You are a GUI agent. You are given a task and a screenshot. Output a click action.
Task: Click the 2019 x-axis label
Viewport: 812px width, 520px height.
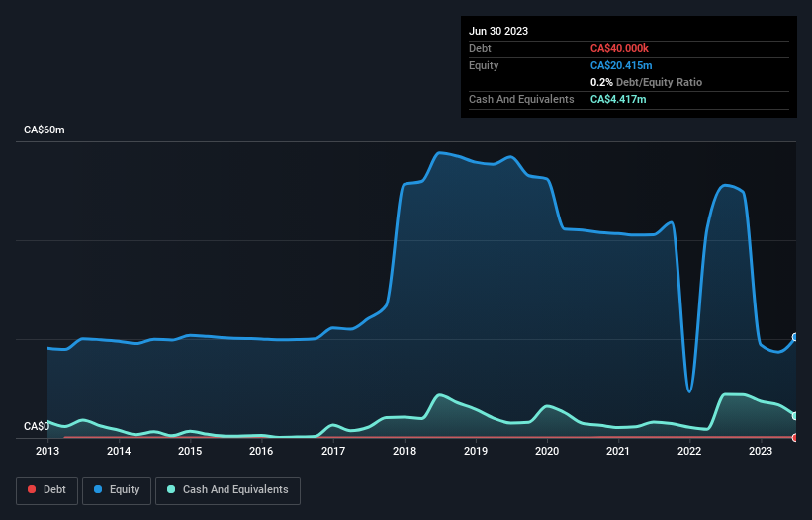(x=476, y=451)
